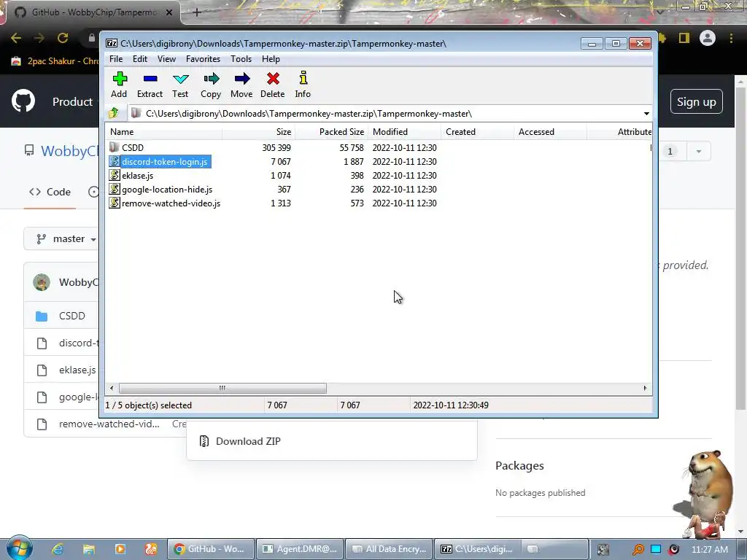Select remove-watched-video.js file

171,203
